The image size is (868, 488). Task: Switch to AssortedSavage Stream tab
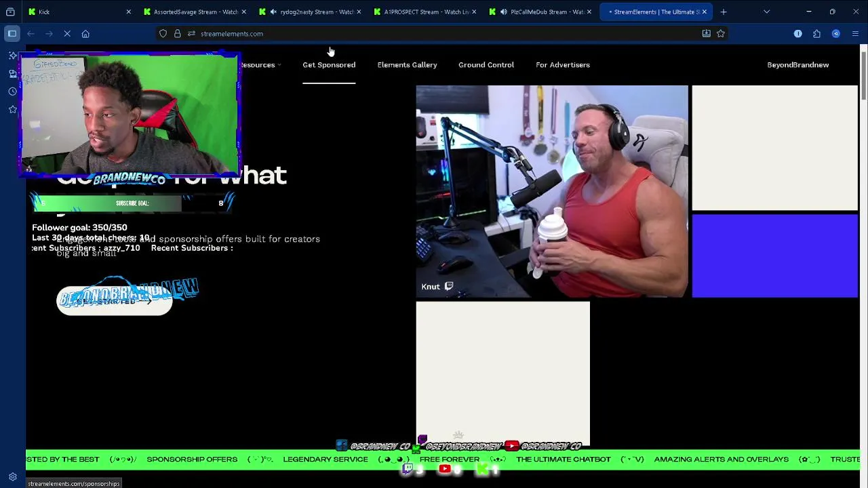(x=195, y=12)
